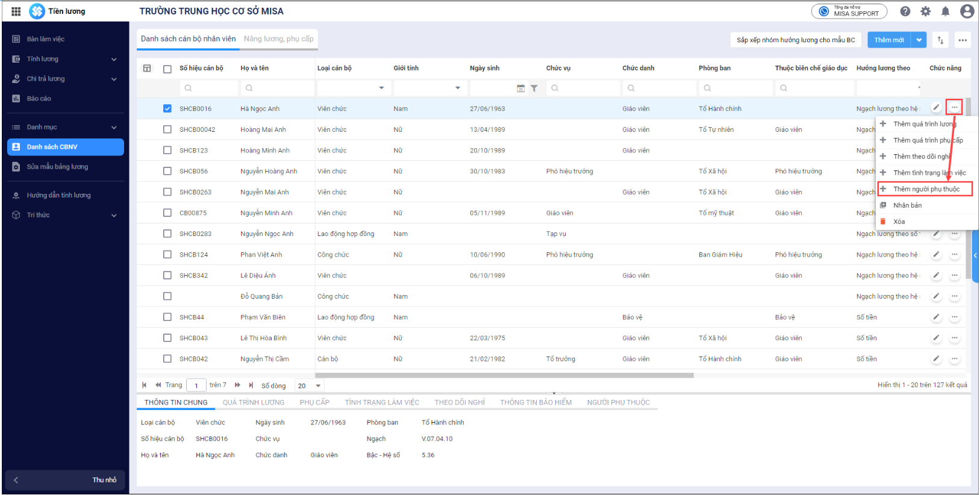The width and height of the screenshot is (980, 495).
Task: Uncheck the SHCB0016 row checkbox
Action: pos(167,109)
